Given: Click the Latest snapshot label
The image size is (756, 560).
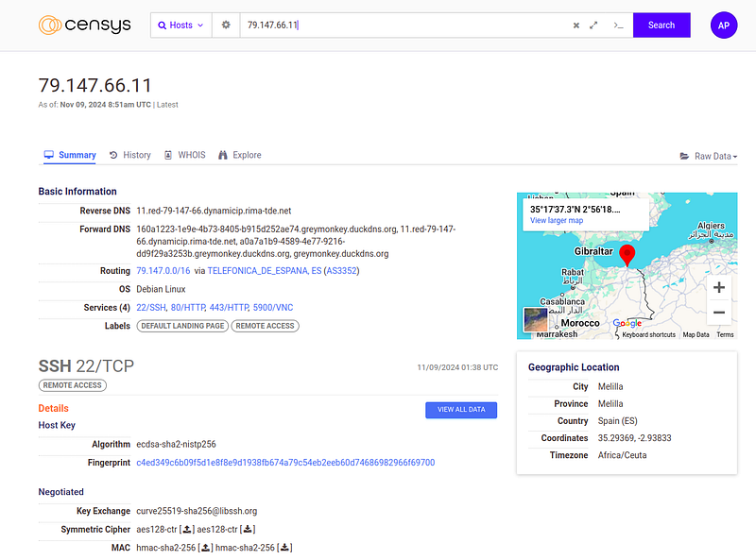Looking at the screenshot, I should pyautogui.click(x=167, y=105).
